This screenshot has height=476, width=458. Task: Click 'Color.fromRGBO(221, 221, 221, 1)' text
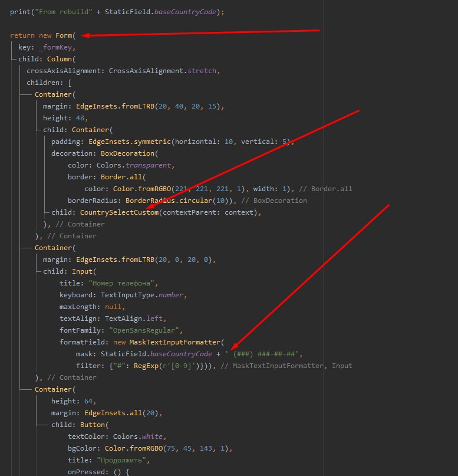coord(179,189)
